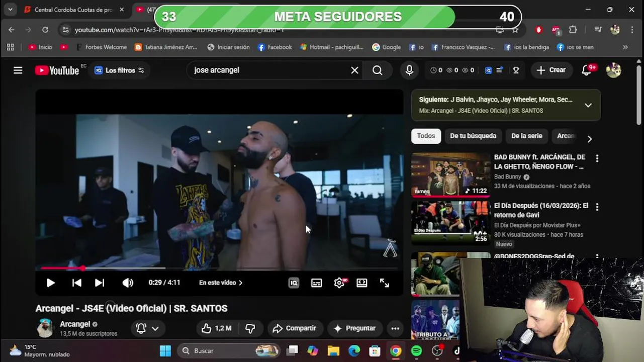This screenshot has width=644, height=362.
Task: Open Bad Bunny ft. Arcángel video thumbnail
Action: [x=450, y=175]
